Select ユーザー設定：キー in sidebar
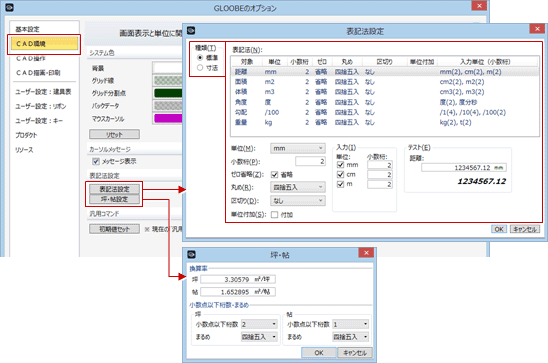Image resolution: width=548 pixels, height=363 pixels. (39, 121)
